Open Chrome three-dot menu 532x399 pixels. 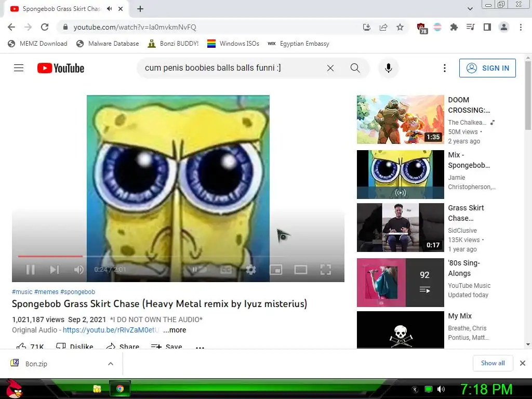(x=521, y=27)
